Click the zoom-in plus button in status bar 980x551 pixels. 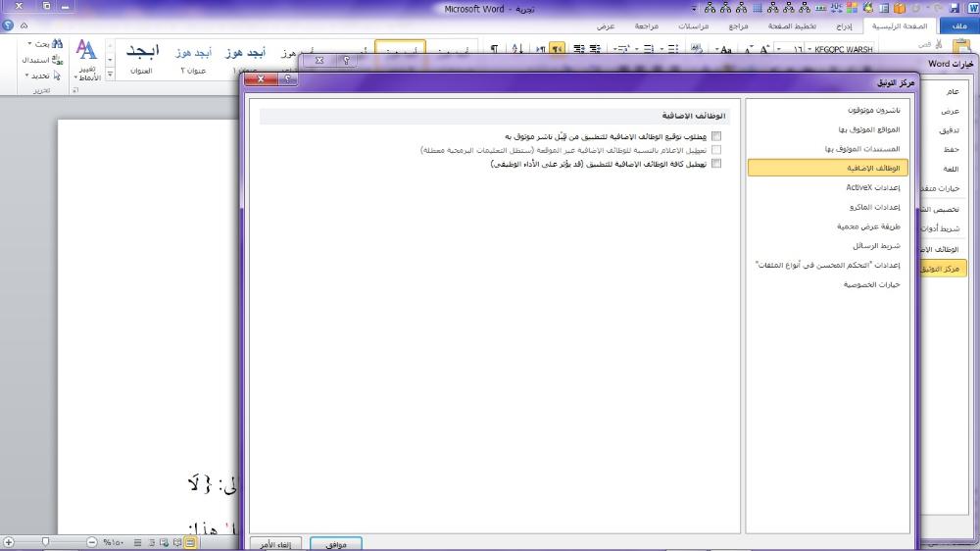click(8, 542)
